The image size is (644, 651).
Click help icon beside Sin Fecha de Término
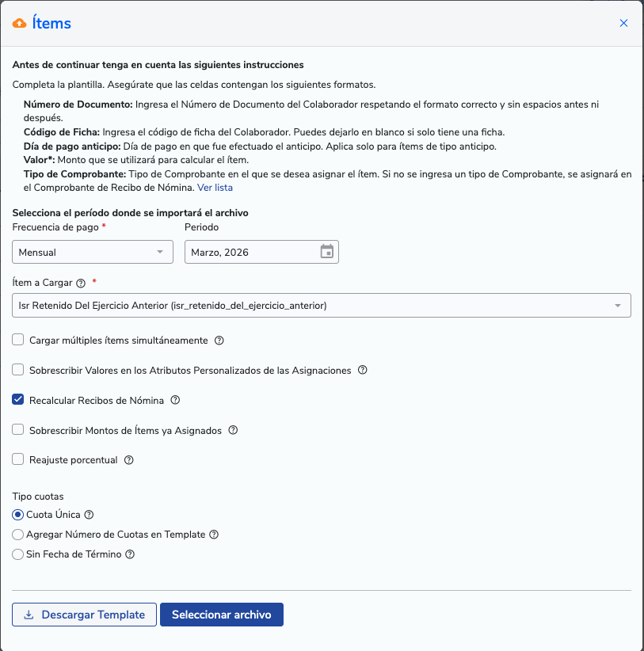(x=130, y=554)
